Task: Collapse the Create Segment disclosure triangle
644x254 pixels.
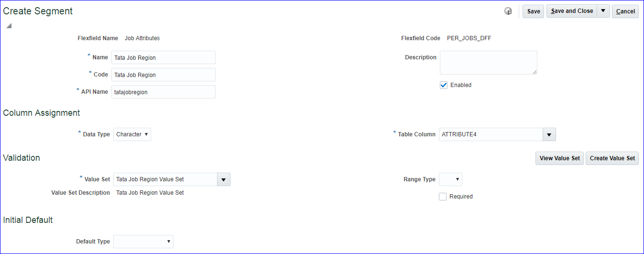Action: pos(9,26)
